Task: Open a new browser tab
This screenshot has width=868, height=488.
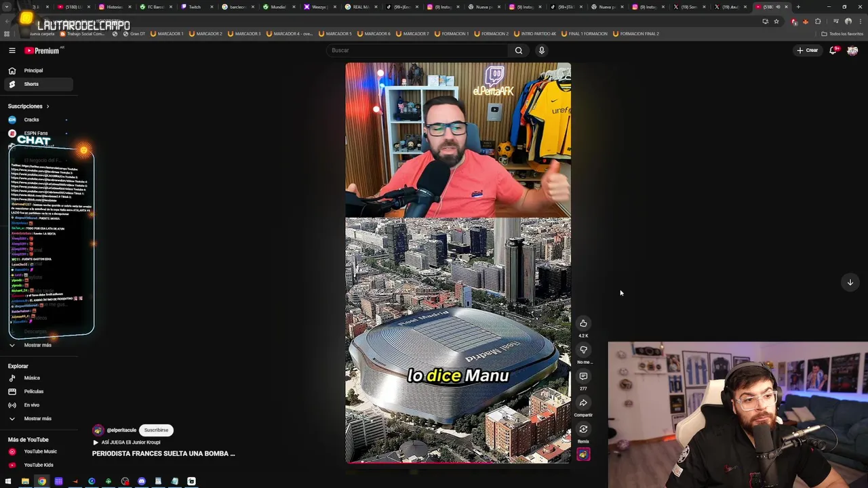Action: (798, 7)
